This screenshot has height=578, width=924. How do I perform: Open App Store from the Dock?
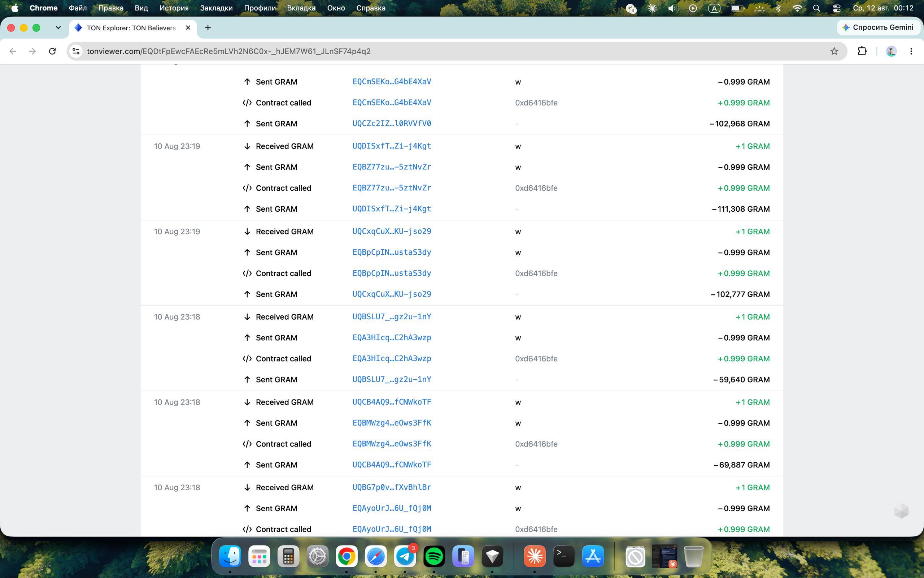pyautogui.click(x=593, y=556)
